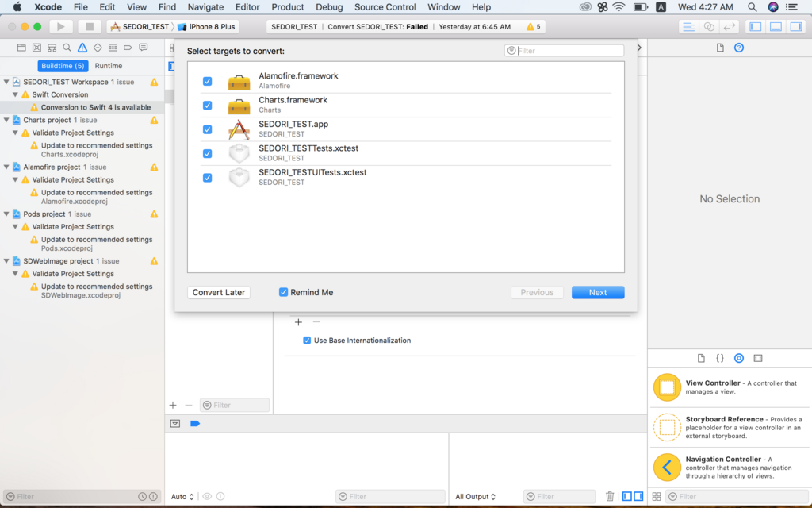The width and height of the screenshot is (812, 508).
Task: Open the Auto variables view dropdown
Action: pos(182,497)
